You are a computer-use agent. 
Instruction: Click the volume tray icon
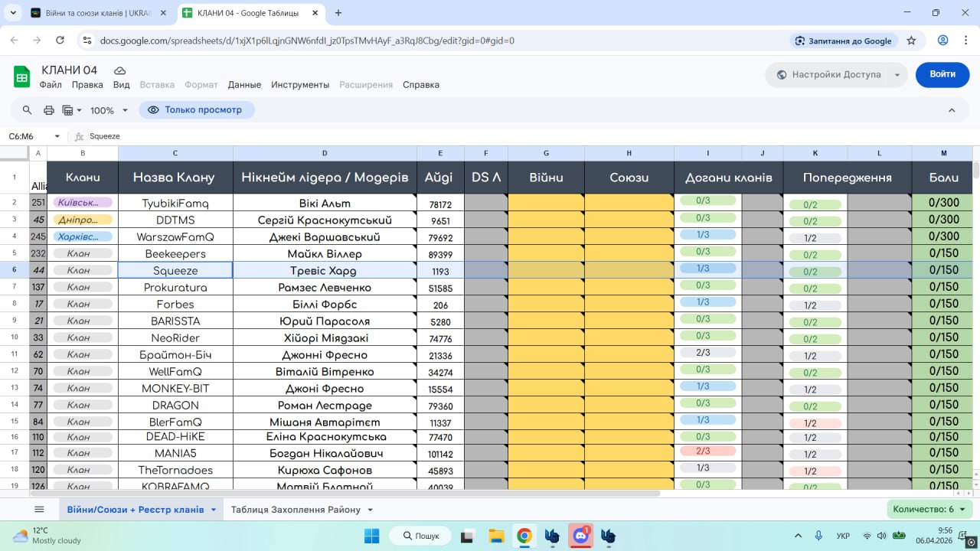(x=881, y=536)
